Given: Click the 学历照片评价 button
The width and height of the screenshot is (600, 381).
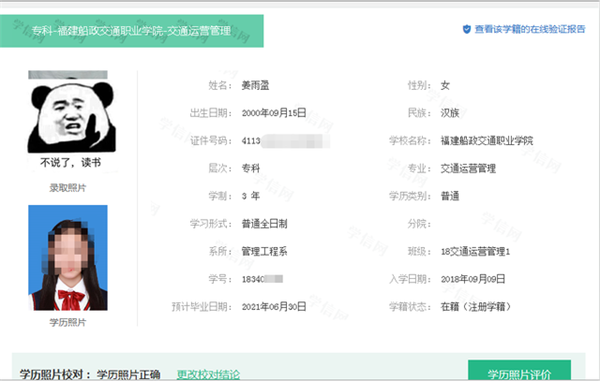Looking at the screenshot, I should [519, 371].
